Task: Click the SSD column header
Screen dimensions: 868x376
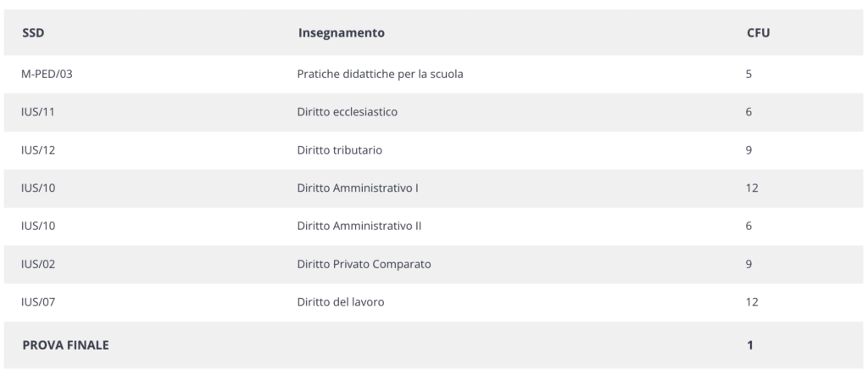Action: [x=33, y=33]
